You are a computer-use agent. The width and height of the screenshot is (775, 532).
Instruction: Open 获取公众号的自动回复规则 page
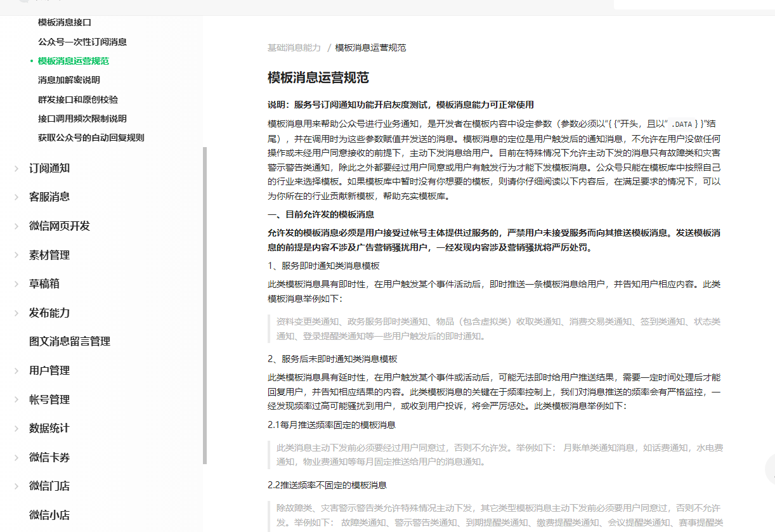click(x=91, y=138)
